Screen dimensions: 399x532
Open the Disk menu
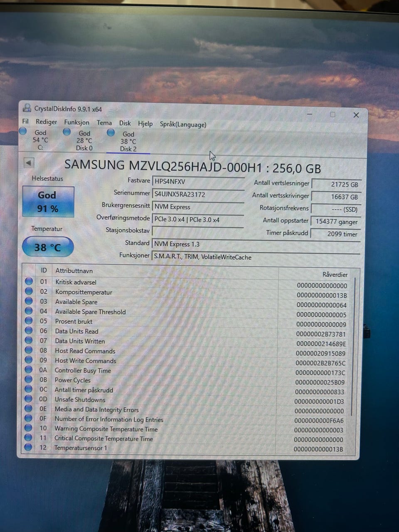[x=125, y=123]
